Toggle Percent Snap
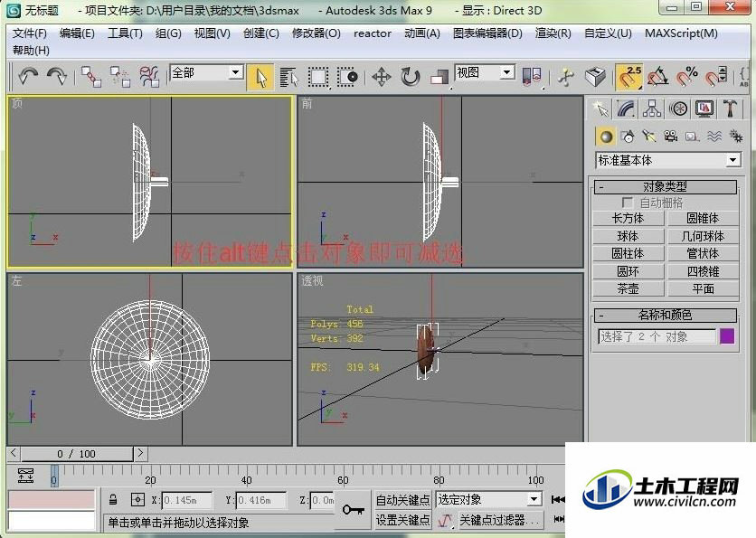Screen dimensions: 756x538 click(687, 77)
